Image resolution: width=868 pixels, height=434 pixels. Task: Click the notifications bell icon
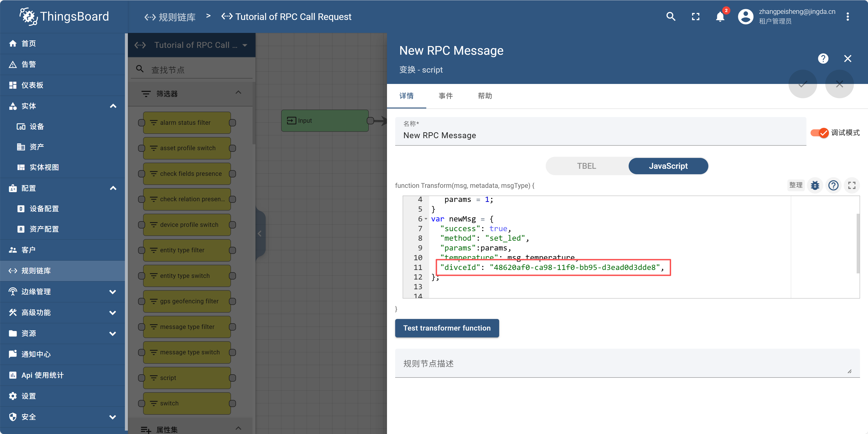click(720, 17)
